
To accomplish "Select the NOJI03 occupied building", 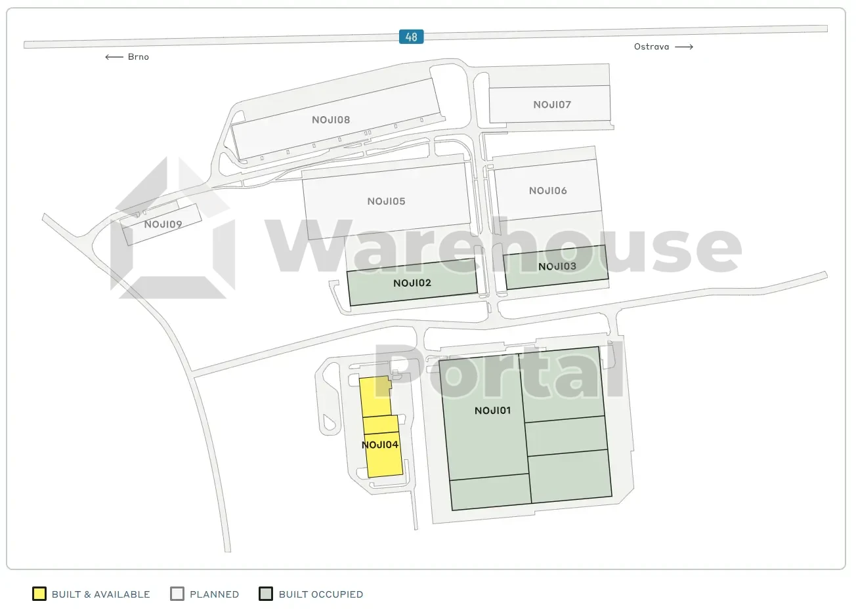I will tap(557, 266).
